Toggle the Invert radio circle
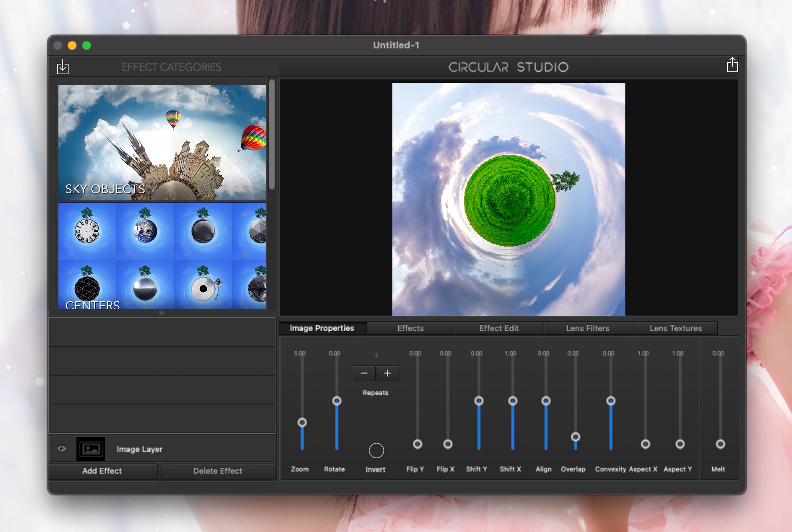The image size is (792, 532). pos(376,450)
